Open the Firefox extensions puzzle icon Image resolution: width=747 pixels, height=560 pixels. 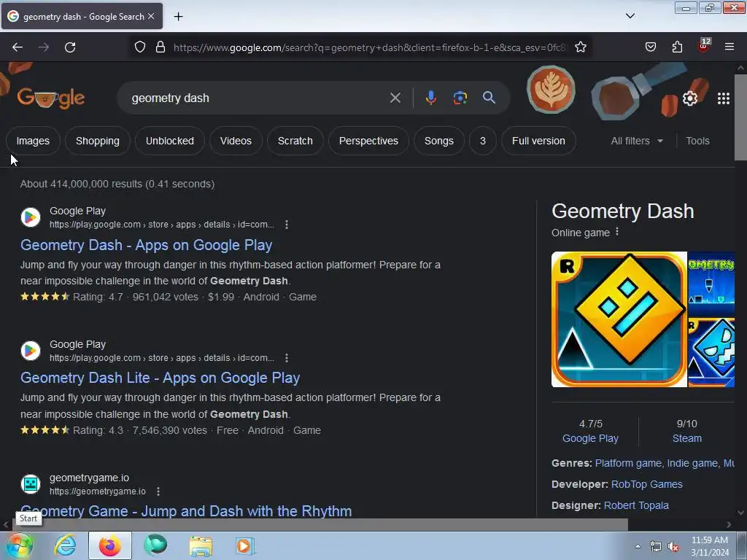(677, 47)
